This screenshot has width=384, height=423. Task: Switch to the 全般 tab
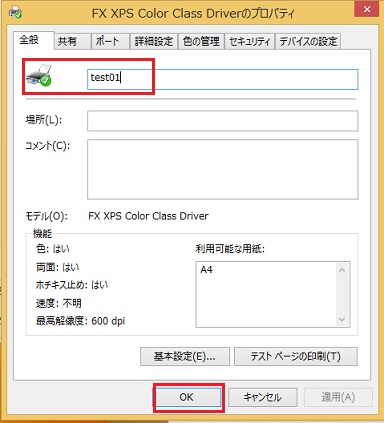33,40
